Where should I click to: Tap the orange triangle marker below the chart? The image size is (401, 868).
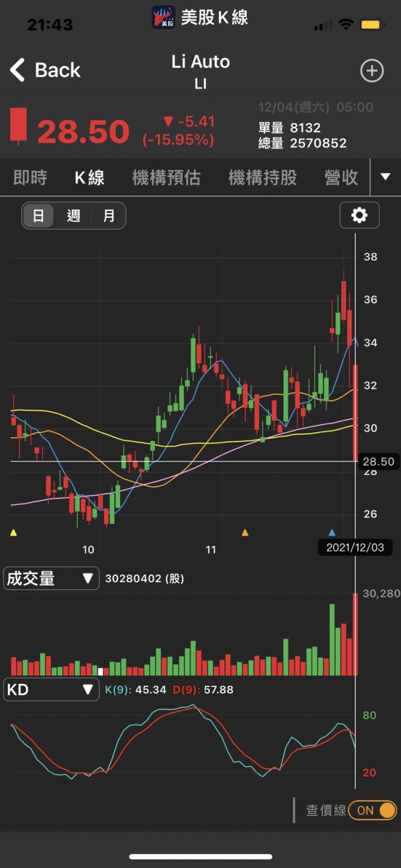(x=244, y=532)
